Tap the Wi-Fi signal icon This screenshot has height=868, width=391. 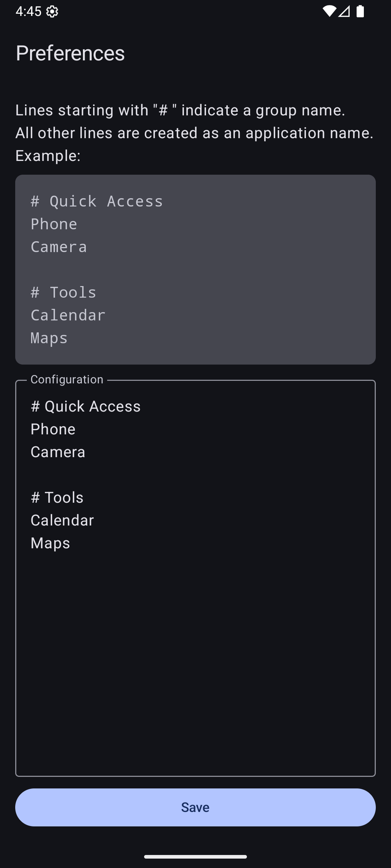coord(329,12)
